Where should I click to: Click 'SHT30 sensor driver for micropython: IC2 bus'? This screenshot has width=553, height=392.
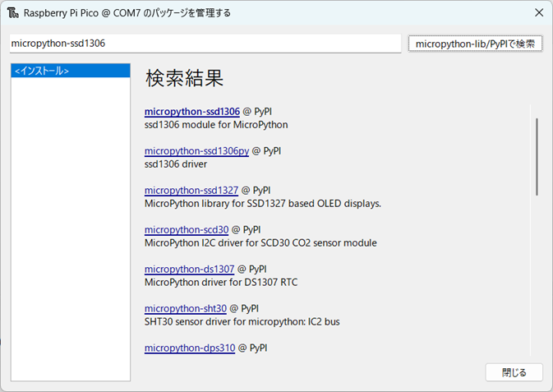pyautogui.click(x=242, y=322)
